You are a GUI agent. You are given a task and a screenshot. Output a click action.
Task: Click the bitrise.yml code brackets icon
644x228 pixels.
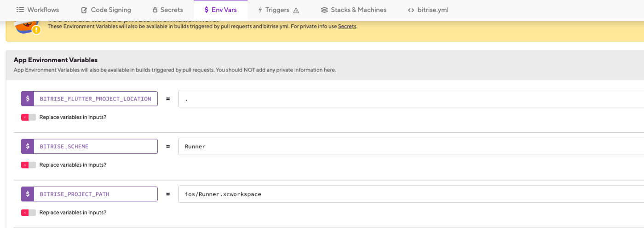pyautogui.click(x=411, y=10)
